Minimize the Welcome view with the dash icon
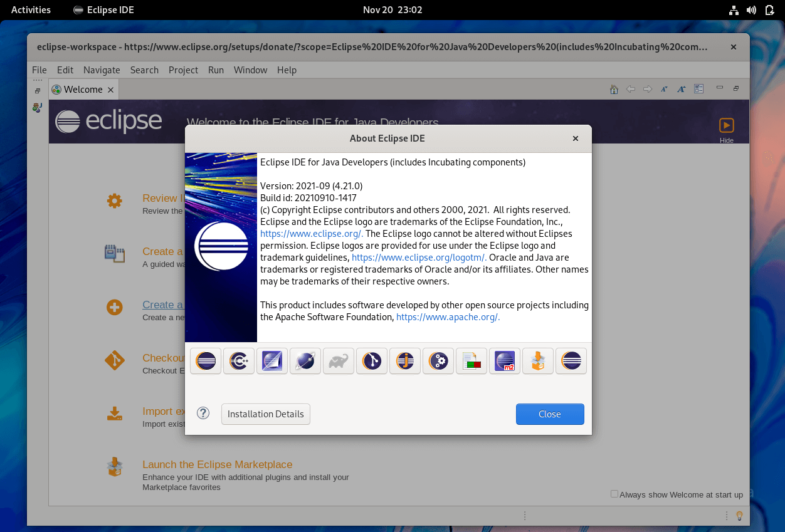 [720, 88]
